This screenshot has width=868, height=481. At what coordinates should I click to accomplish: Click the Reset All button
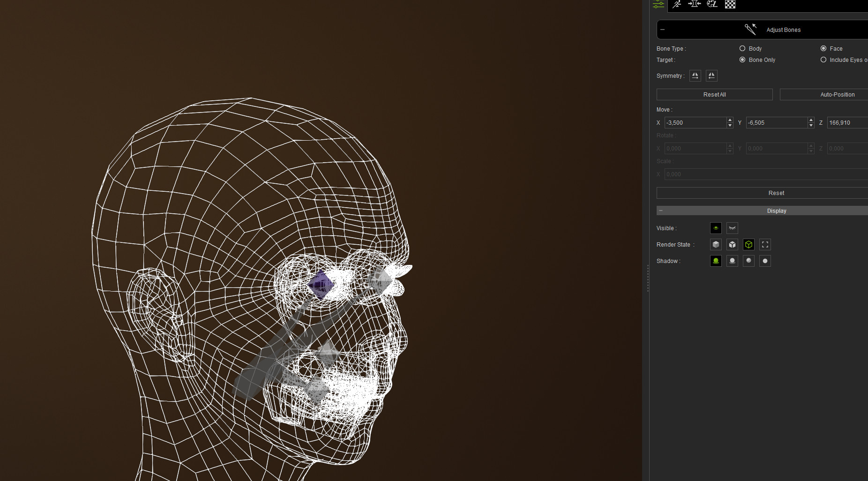tap(714, 94)
